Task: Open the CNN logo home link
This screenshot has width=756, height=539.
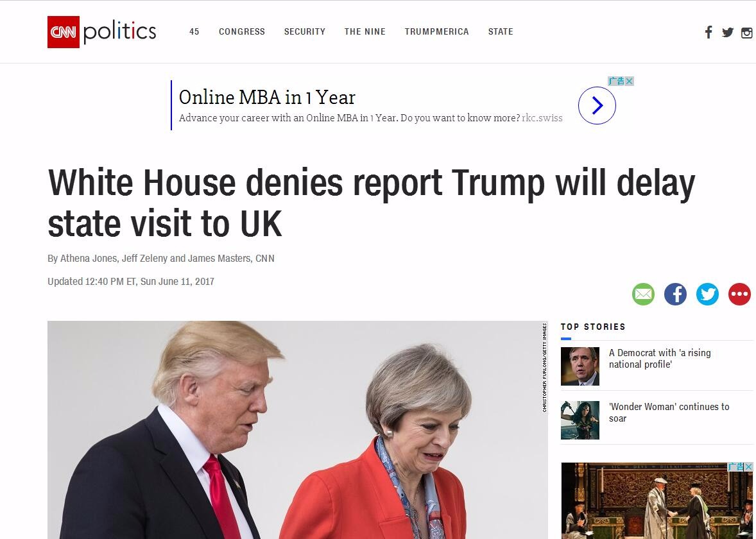Action: pos(63,32)
